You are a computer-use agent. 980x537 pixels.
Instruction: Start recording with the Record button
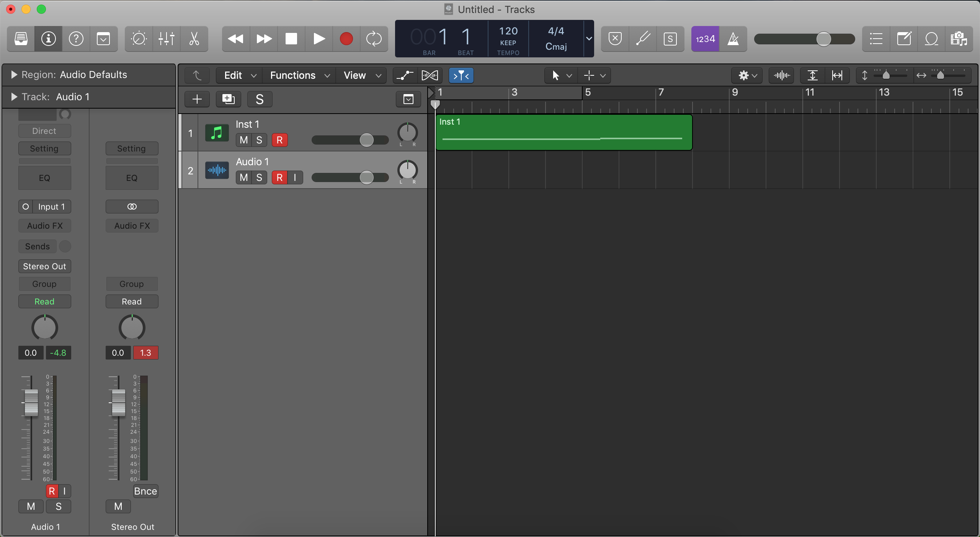pos(346,39)
